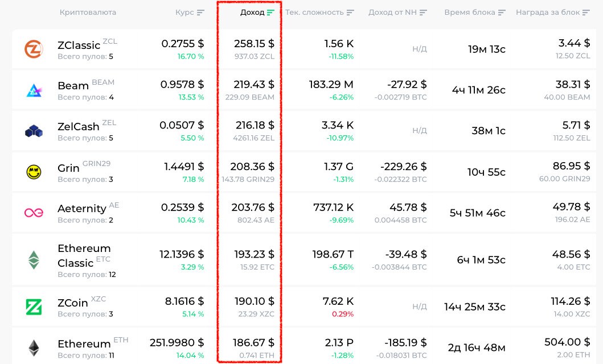The width and height of the screenshot is (603, 364).
Task: Click the green sort icon next to Доход
Action: [x=270, y=13]
